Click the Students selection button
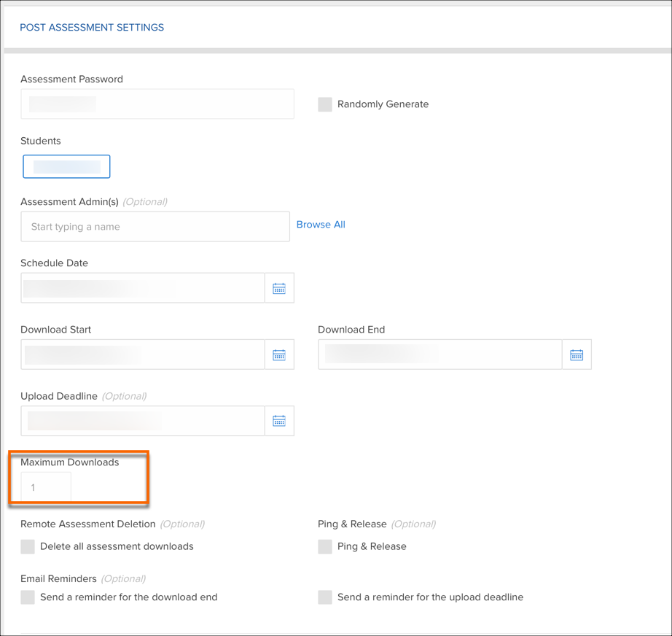Screen dimensions: 672x636 click(66, 166)
